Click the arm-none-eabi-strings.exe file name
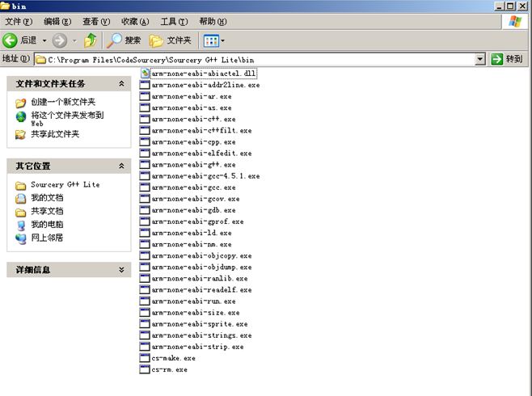The width and height of the screenshot is (532, 396). pos(201,335)
